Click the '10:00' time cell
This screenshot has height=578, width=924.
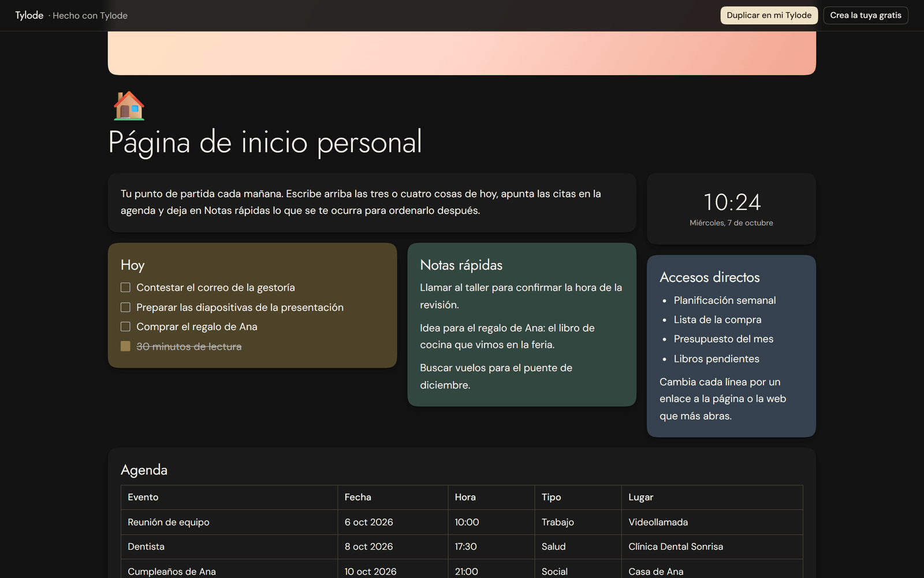point(491,522)
